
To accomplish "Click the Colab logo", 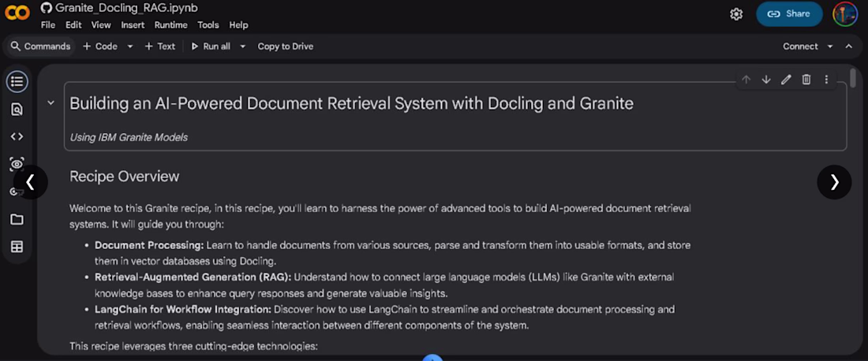I will (17, 12).
